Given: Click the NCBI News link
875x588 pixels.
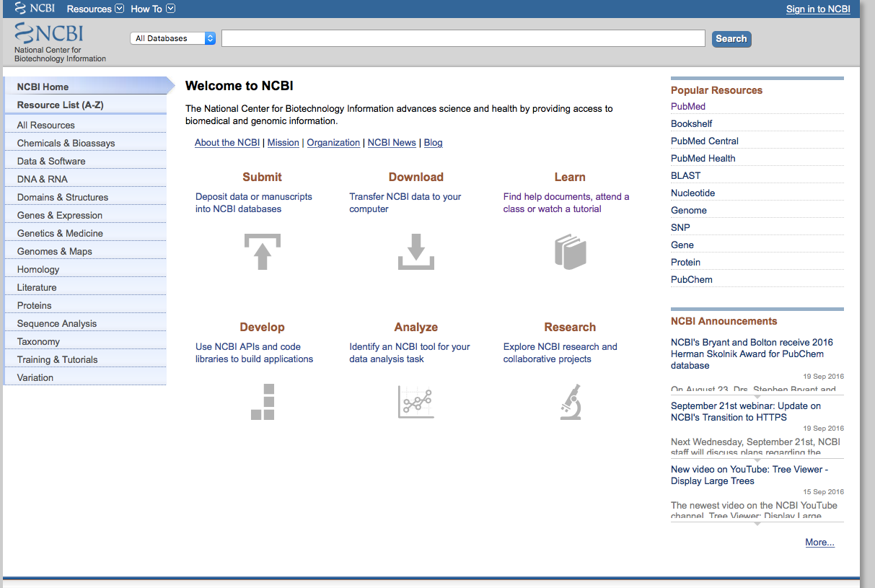Looking at the screenshot, I should (392, 143).
